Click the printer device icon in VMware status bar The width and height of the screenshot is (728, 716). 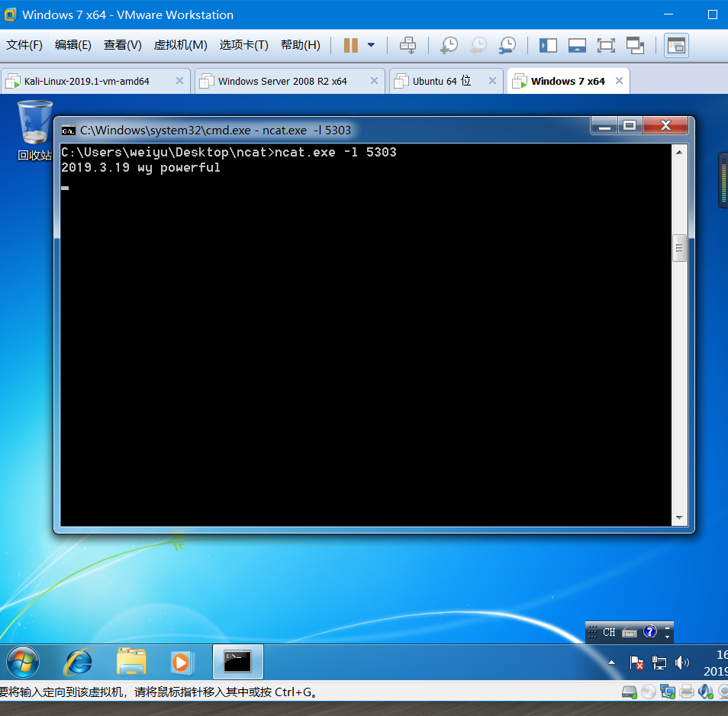[687, 692]
